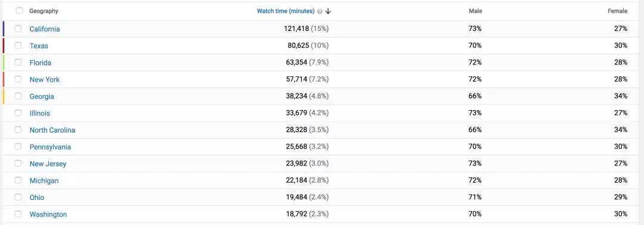The image size is (644, 225).
Task: Tick the select-all checkbox beside Geography
Action: click(19, 11)
